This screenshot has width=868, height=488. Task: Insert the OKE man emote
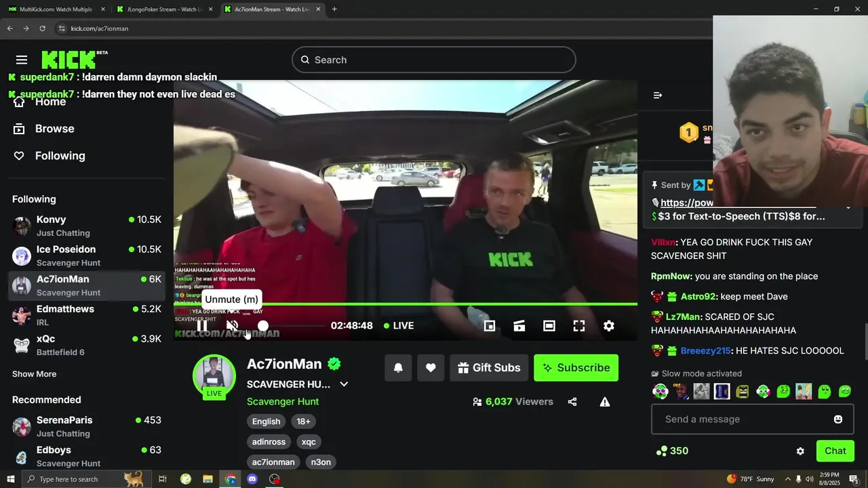pyautogui.click(x=681, y=392)
